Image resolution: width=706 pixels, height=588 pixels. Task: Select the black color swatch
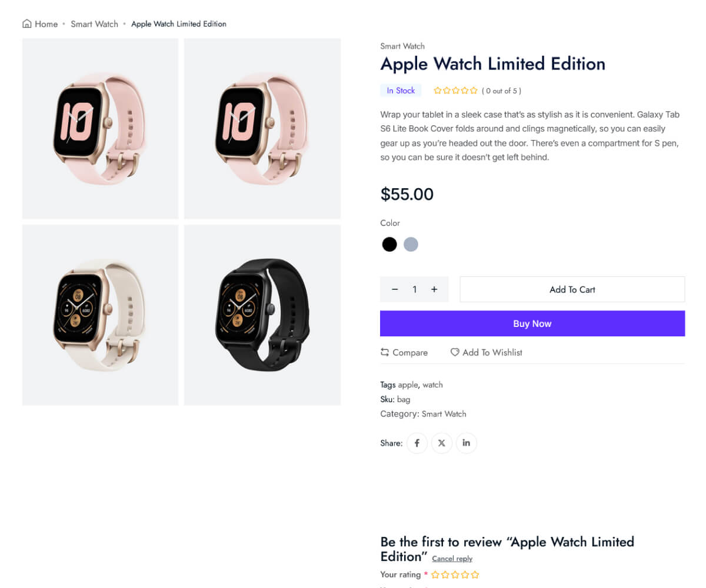pyautogui.click(x=389, y=244)
